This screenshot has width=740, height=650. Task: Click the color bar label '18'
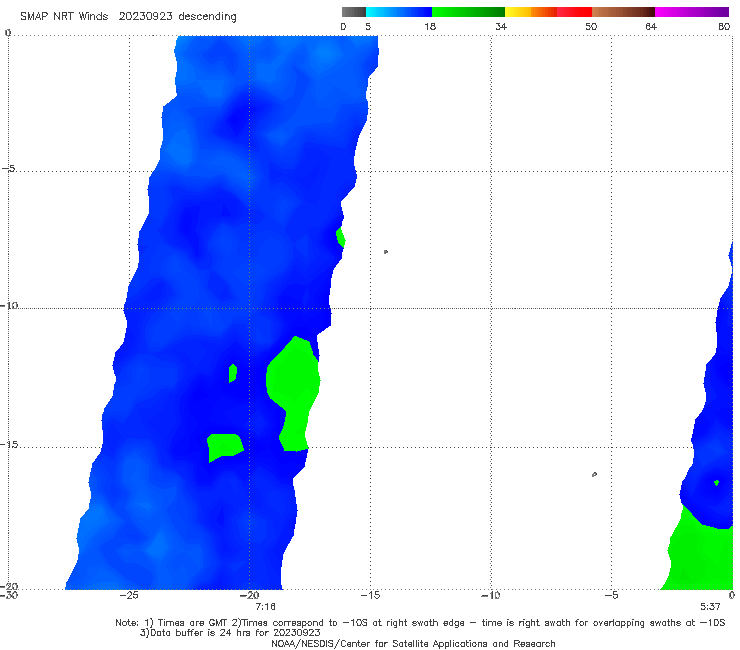coord(430,26)
